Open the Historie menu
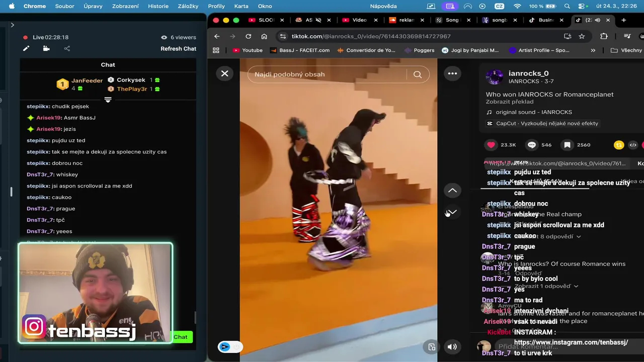The width and height of the screenshot is (644, 362). click(158, 6)
